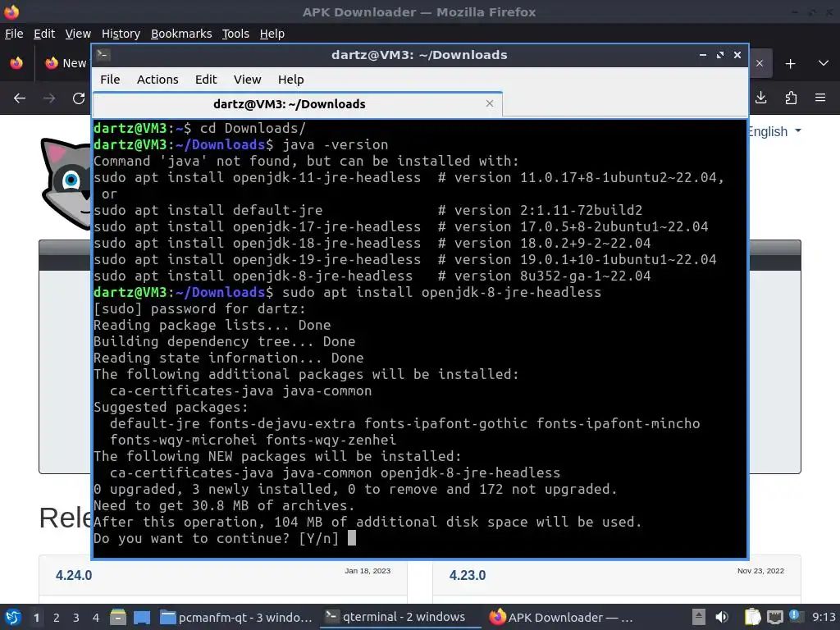Open the Firefox hamburger application menu
The height and width of the screenshot is (630, 840).
[820, 98]
